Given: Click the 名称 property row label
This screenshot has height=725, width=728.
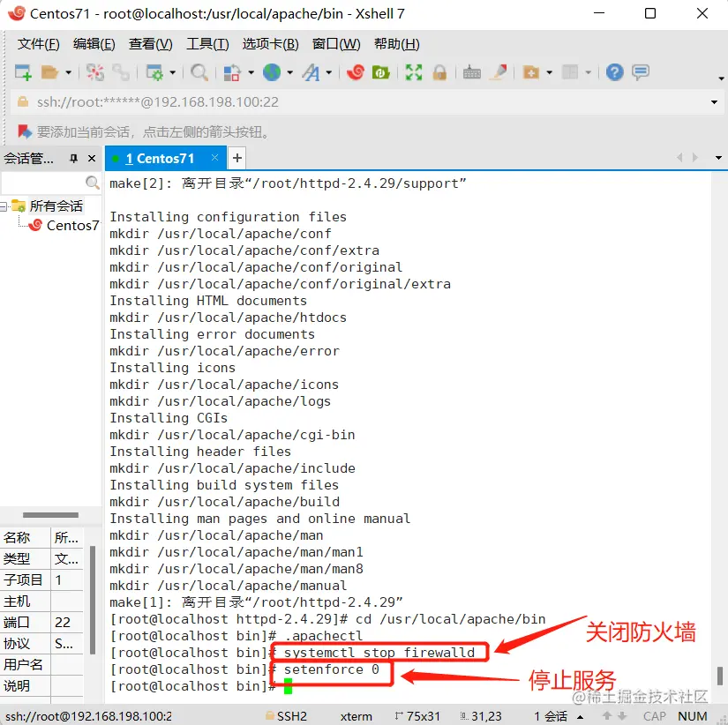Looking at the screenshot, I should click(17, 537).
